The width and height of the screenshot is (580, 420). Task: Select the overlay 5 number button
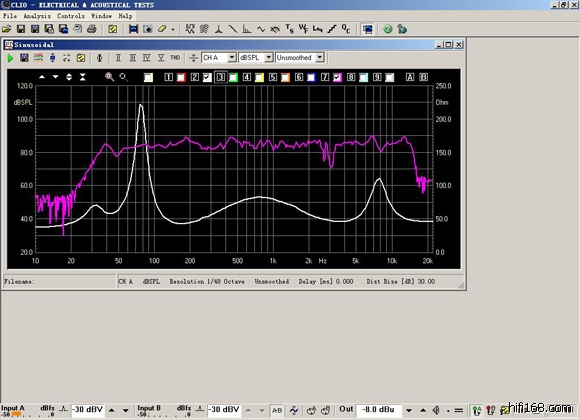[273, 77]
